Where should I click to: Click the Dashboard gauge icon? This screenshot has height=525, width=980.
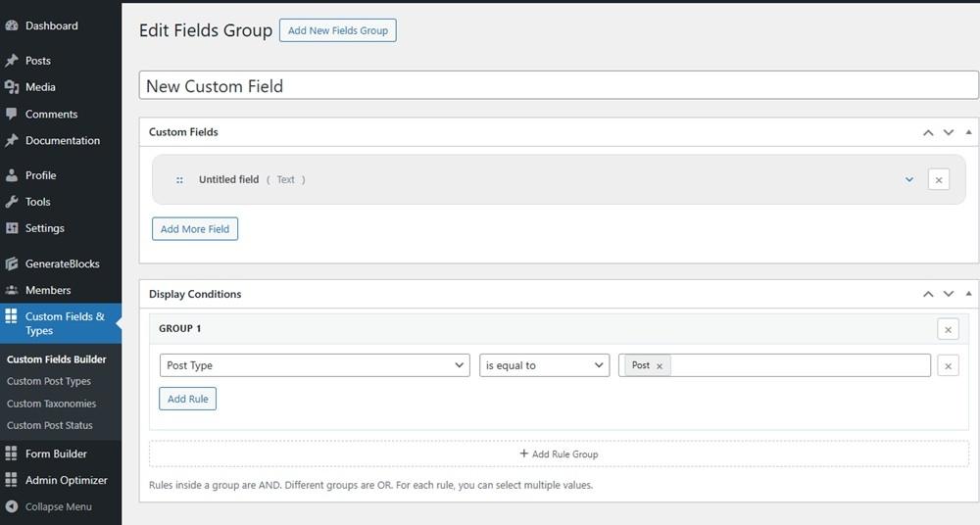(x=11, y=25)
